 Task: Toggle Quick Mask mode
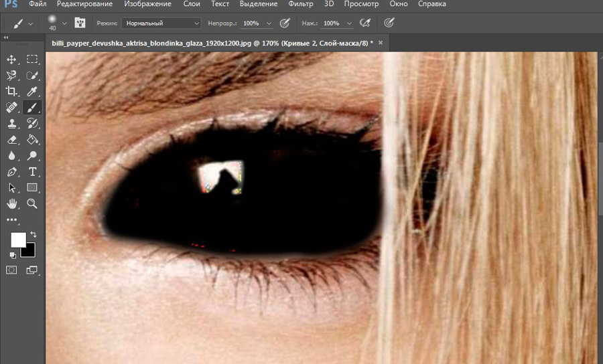(x=11, y=270)
